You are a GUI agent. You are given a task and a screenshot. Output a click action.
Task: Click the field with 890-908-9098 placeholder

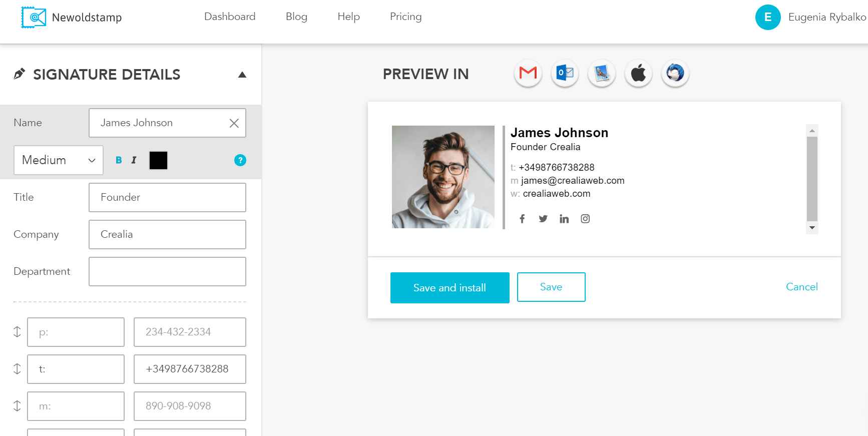tap(190, 406)
